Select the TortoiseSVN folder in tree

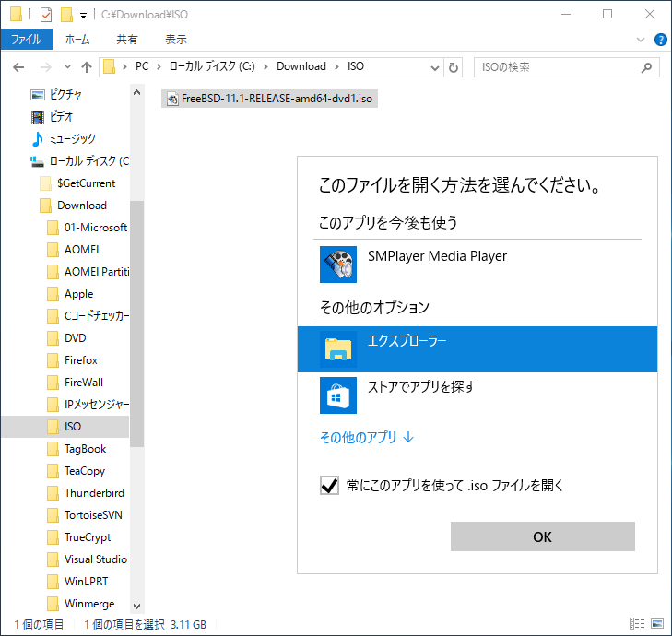pos(85,515)
